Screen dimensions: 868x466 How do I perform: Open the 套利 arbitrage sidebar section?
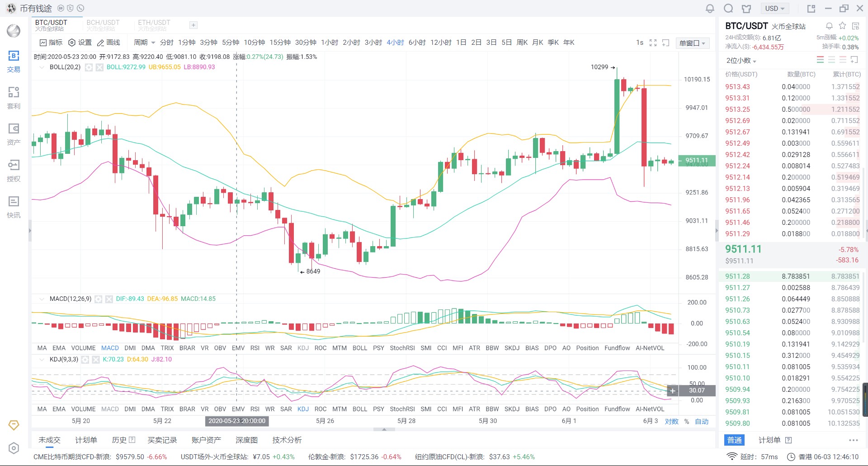point(14,98)
